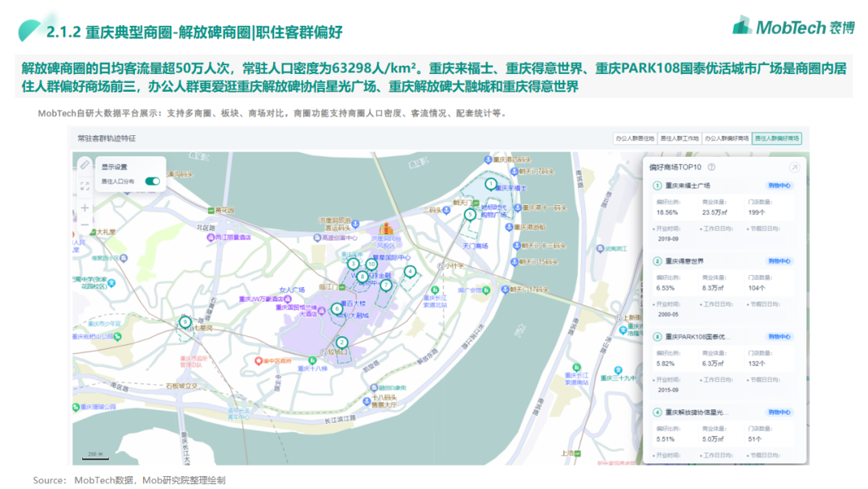Switch to 办公人群居住地 tab

point(634,138)
